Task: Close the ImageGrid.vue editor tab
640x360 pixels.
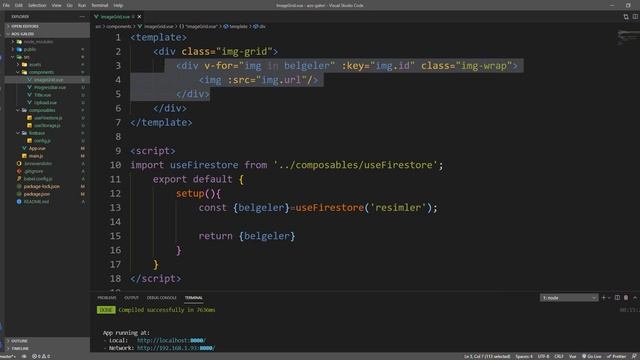Action: (x=140, y=17)
